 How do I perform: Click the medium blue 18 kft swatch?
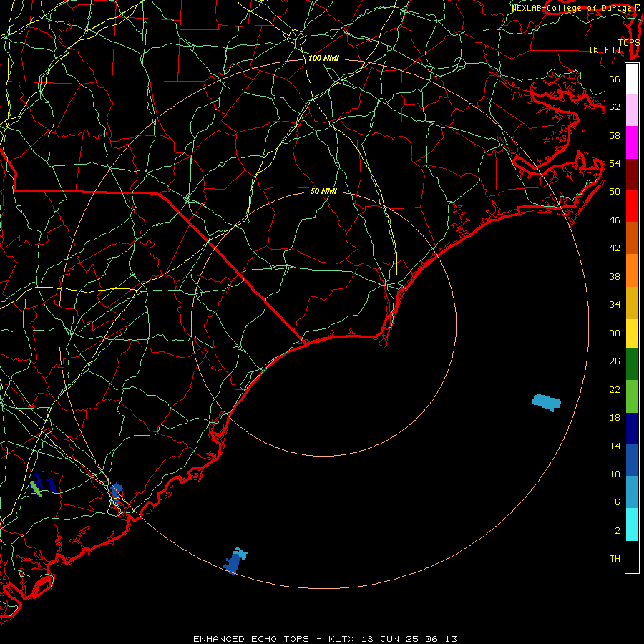(x=632, y=460)
